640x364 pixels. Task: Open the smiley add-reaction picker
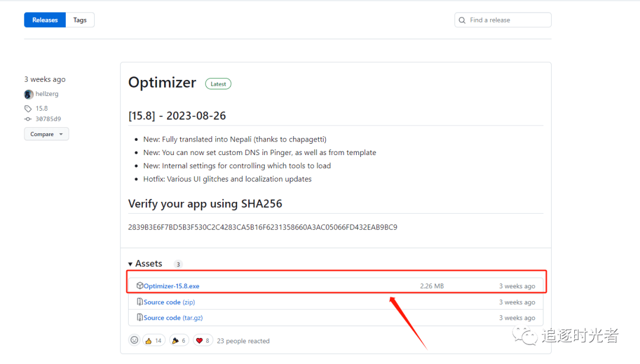point(135,340)
